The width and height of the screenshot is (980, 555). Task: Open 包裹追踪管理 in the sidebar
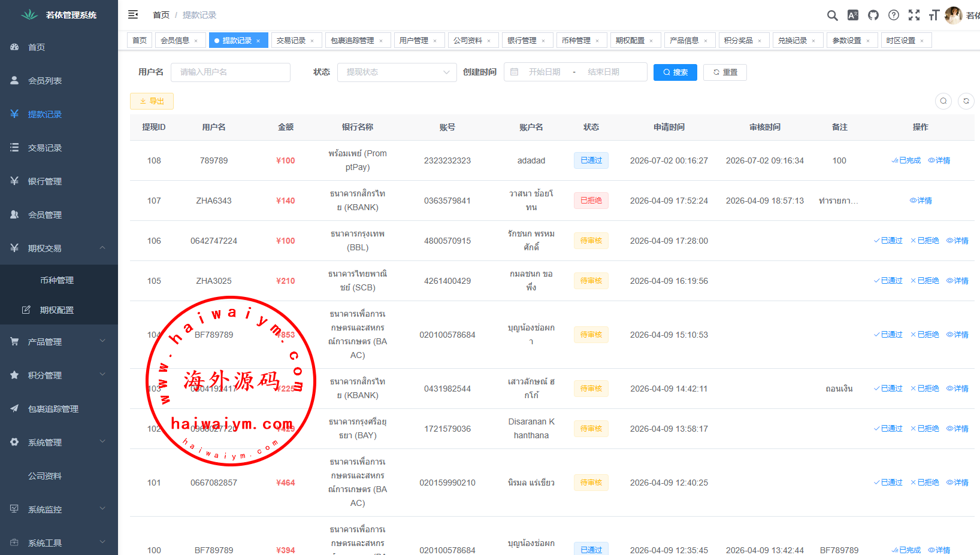click(x=59, y=409)
